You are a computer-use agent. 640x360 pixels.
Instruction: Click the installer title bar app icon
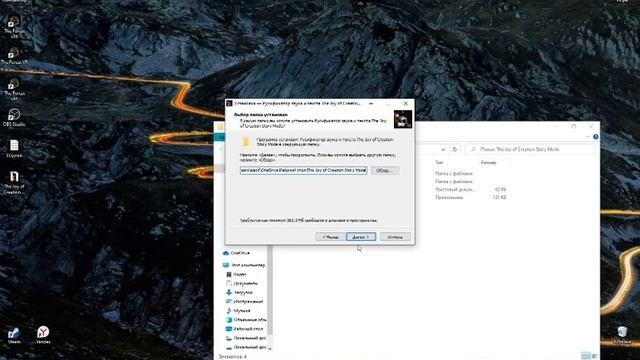[x=229, y=104]
